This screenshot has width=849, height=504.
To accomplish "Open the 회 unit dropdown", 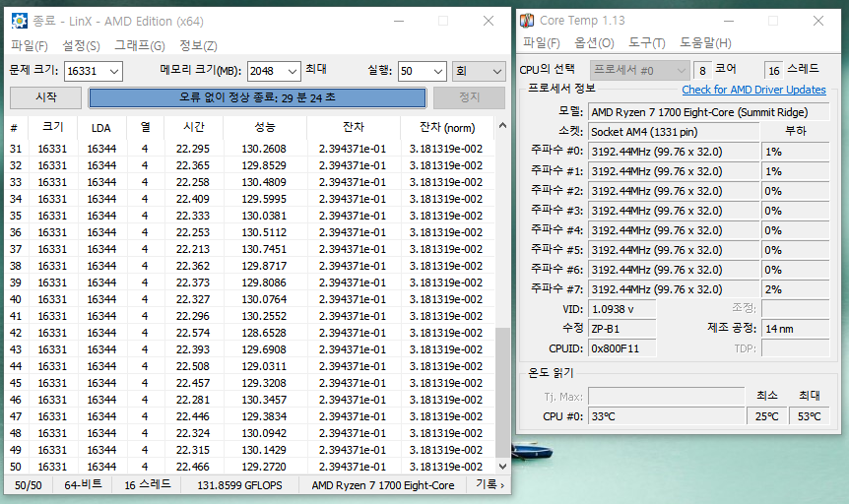I will pyautogui.click(x=479, y=71).
